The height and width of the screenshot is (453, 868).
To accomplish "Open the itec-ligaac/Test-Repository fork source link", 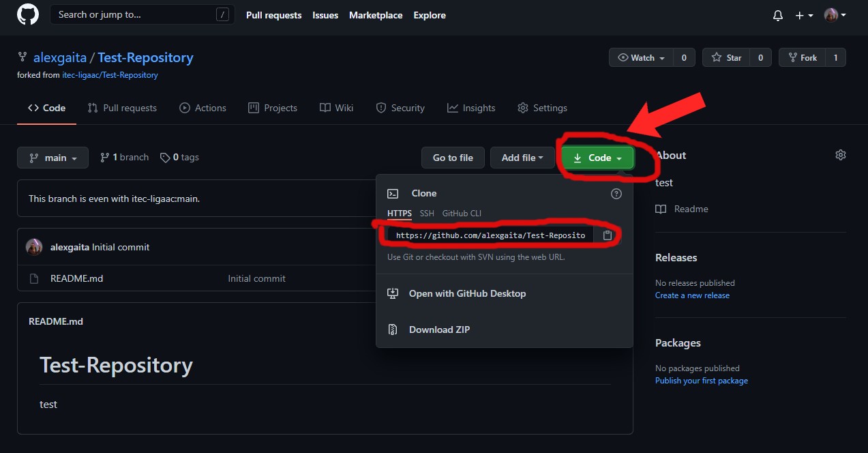I will tap(110, 75).
